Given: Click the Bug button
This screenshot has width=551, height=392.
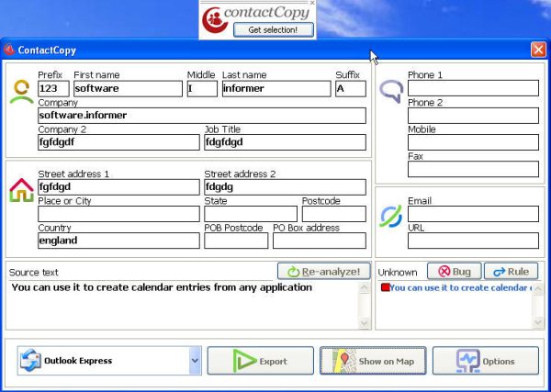Looking at the screenshot, I should (454, 272).
